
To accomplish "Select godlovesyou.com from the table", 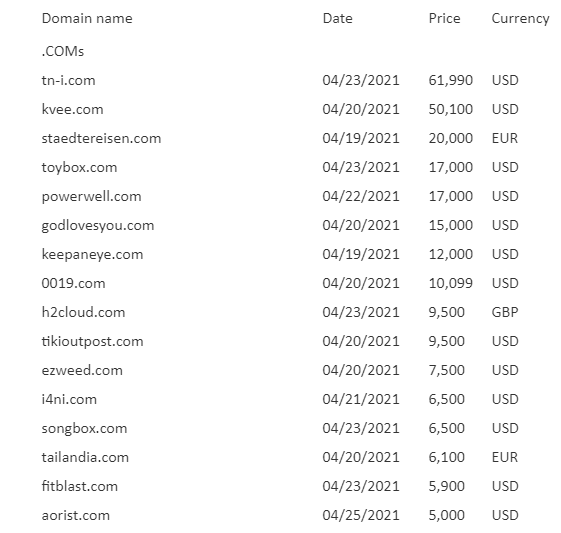I will [x=98, y=225].
